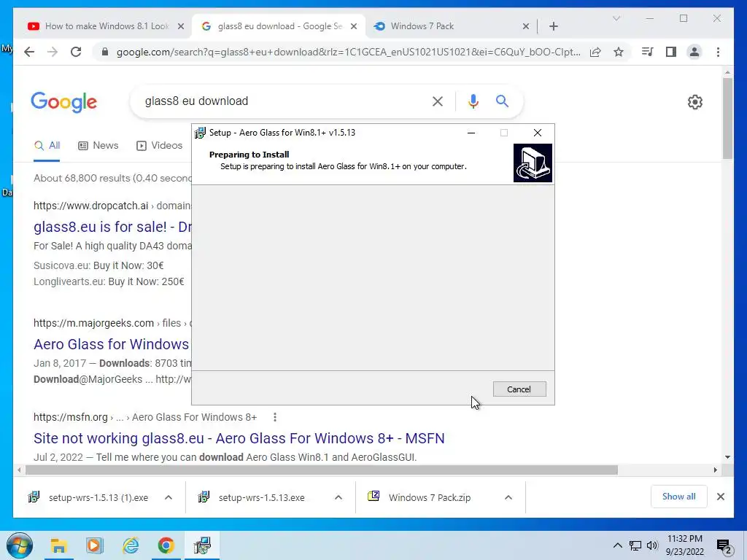Click the Chrome back arrow
This screenshot has width=747, height=560.
[x=29, y=52]
